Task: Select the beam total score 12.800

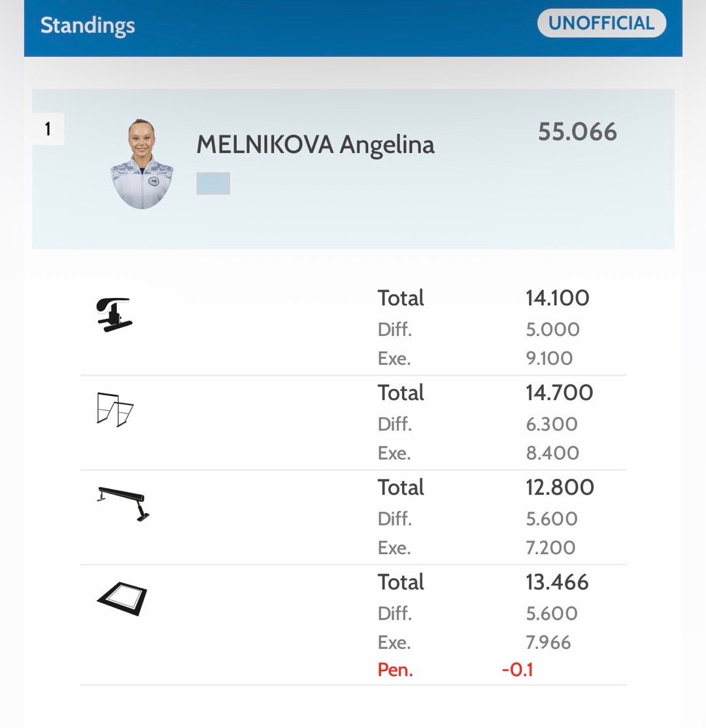Action: [x=560, y=488]
